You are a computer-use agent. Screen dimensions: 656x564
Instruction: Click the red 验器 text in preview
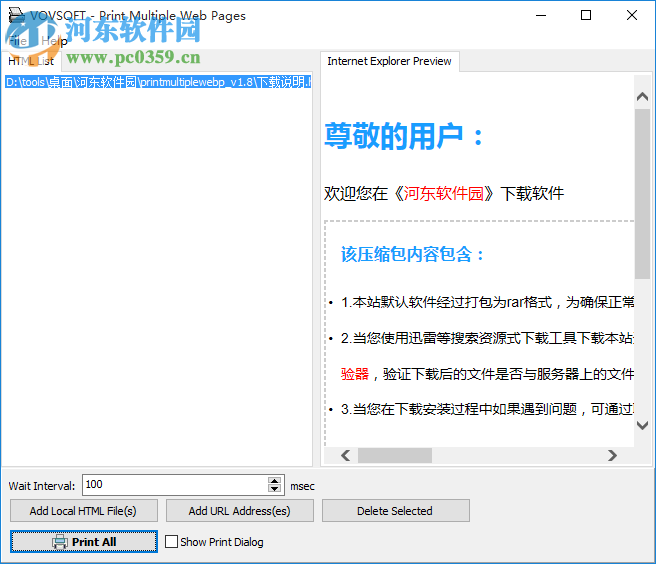(x=355, y=374)
